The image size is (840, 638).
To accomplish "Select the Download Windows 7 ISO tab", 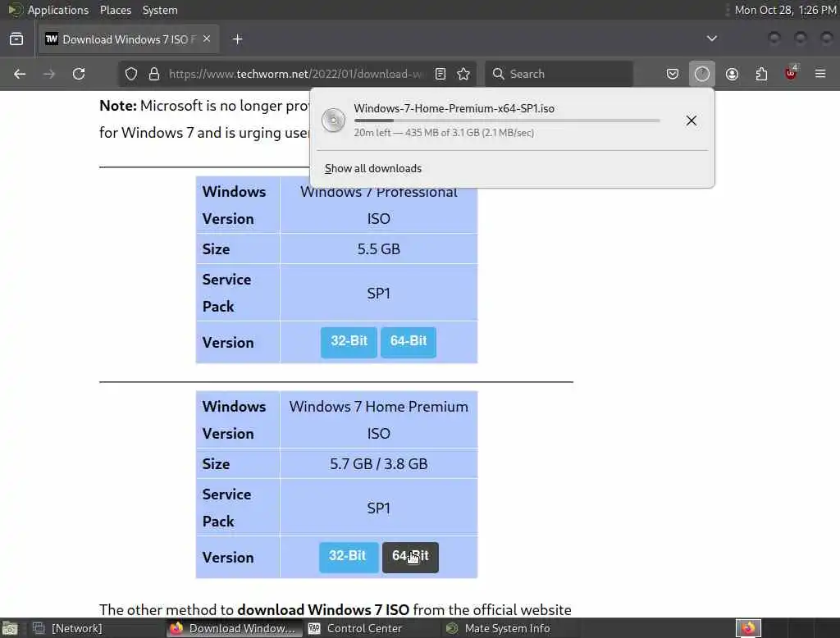I will pyautogui.click(x=129, y=39).
